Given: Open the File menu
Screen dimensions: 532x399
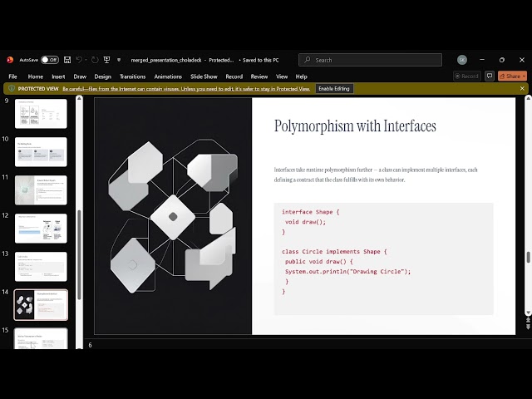Looking at the screenshot, I should [13, 76].
